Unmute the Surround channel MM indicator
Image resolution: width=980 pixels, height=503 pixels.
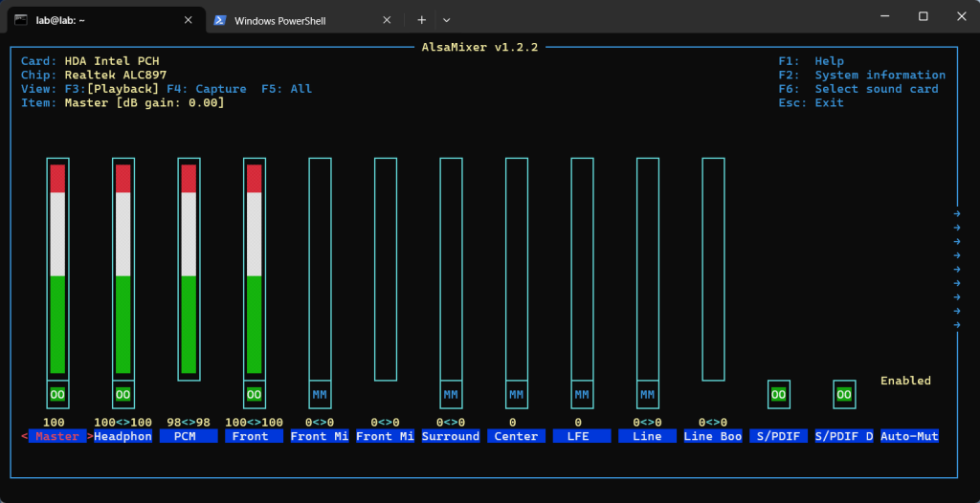click(451, 394)
